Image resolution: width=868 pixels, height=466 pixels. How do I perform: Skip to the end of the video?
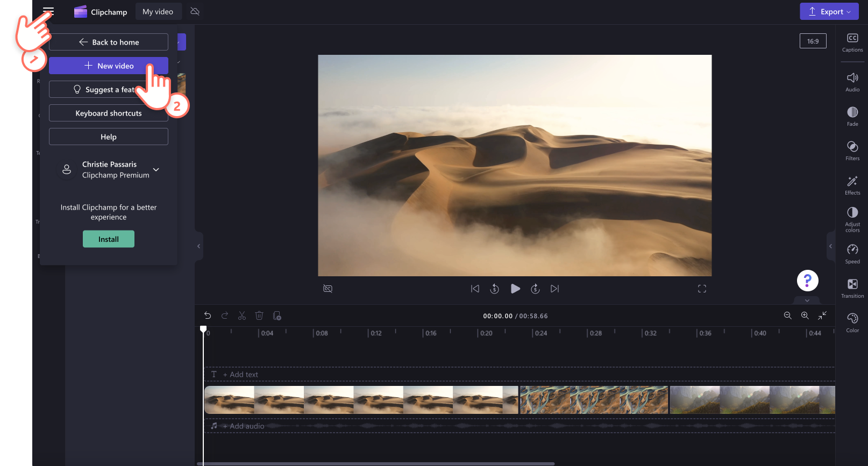pyautogui.click(x=555, y=289)
